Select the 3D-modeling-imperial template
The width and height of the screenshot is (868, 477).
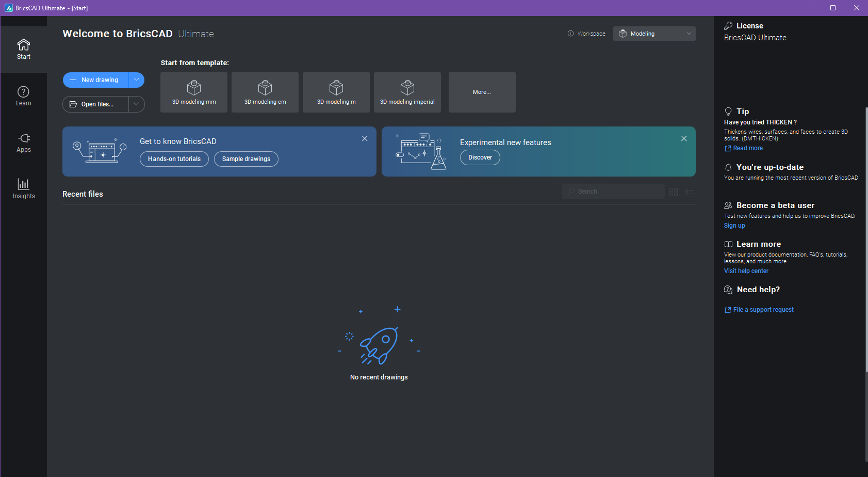407,92
